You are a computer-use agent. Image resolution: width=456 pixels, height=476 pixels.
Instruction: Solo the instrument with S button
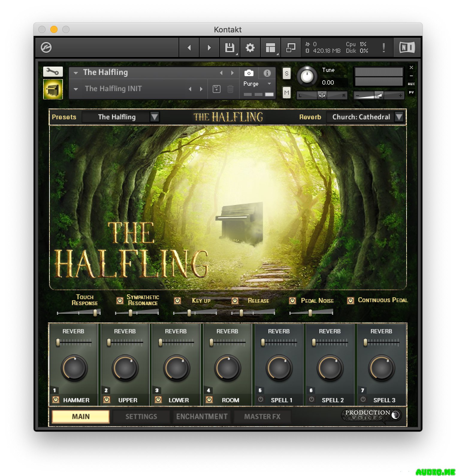(286, 73)
